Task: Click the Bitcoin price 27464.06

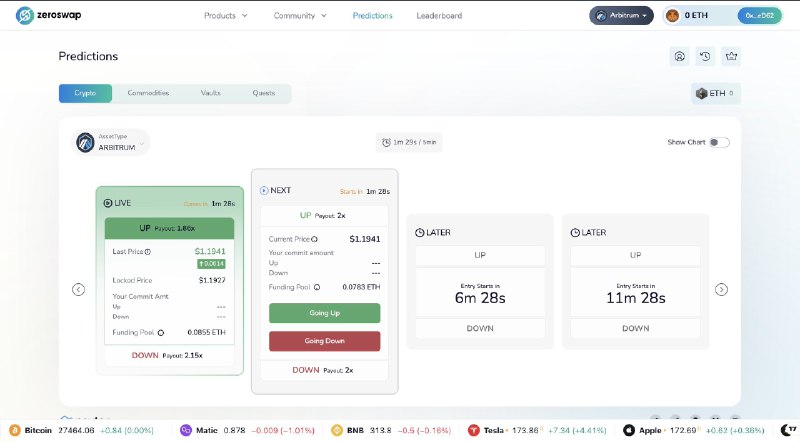Action: (76, 430)
